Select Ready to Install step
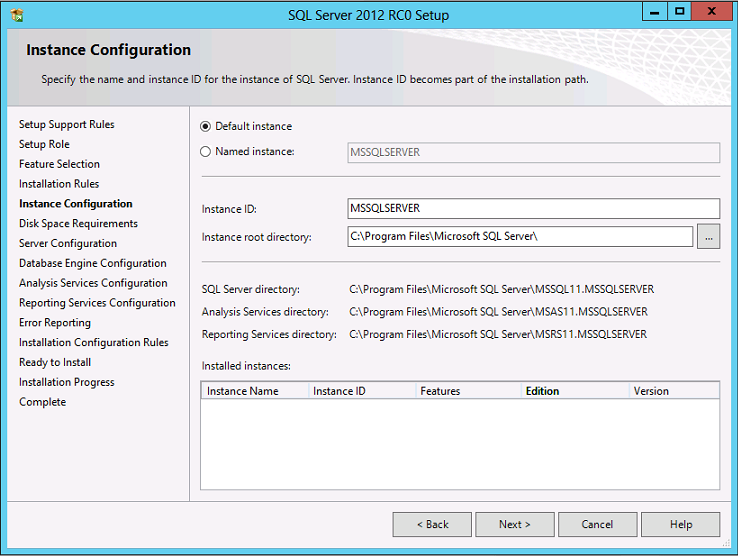Viewport: 738px width, 556px height. [55, 362]
